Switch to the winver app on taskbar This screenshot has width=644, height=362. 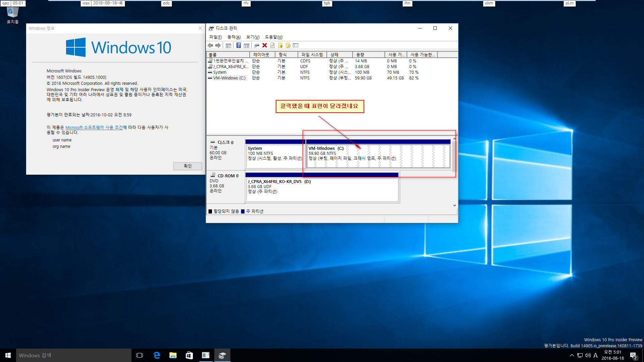(206, 355)
